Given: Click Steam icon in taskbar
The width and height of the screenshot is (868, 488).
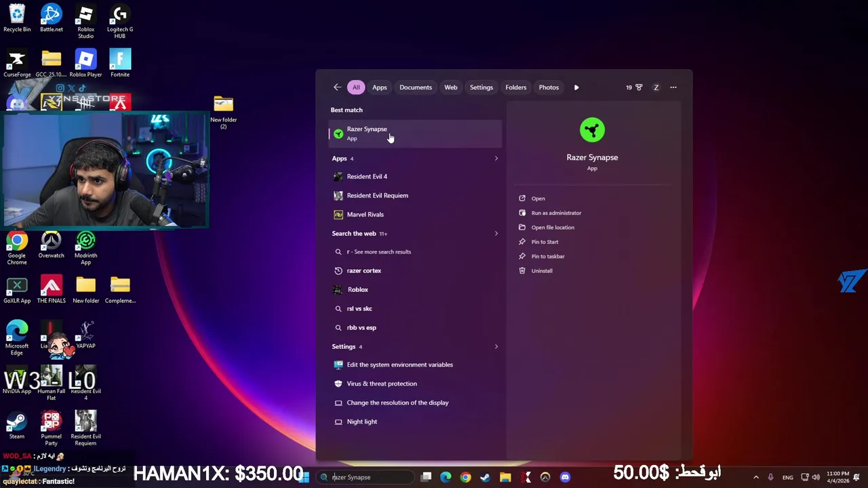Looking at the screenshot, I should 486,477.
